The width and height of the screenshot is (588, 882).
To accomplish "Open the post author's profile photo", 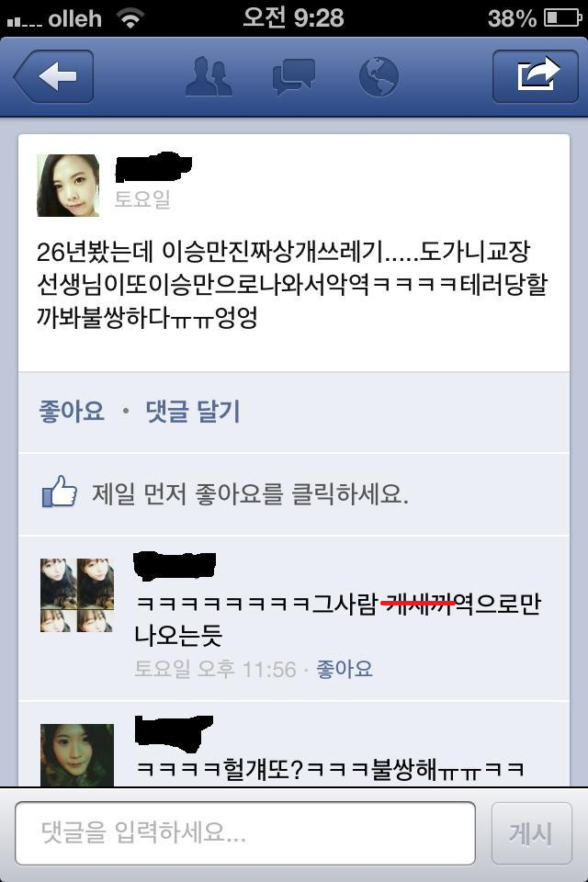I will coord(68,186).
